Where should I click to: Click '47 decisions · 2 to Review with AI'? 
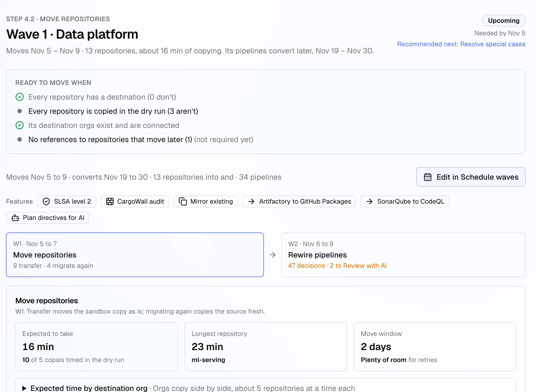pos(337,266)
